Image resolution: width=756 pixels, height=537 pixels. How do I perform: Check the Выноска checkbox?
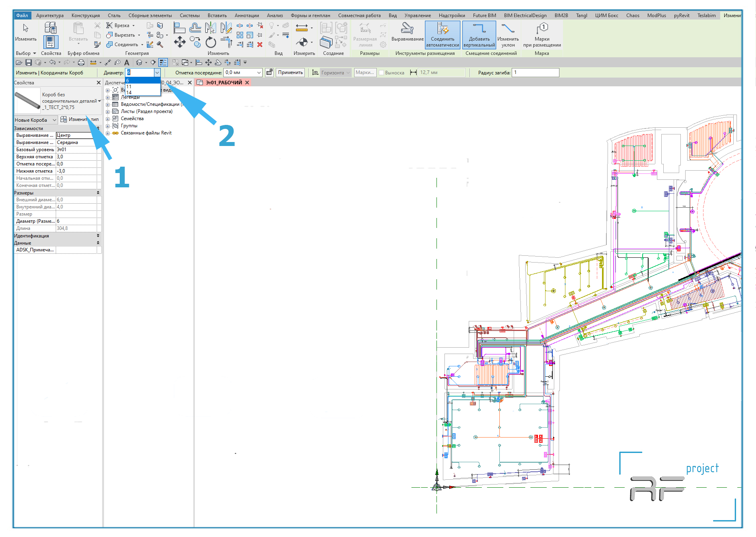pos(381,73)
